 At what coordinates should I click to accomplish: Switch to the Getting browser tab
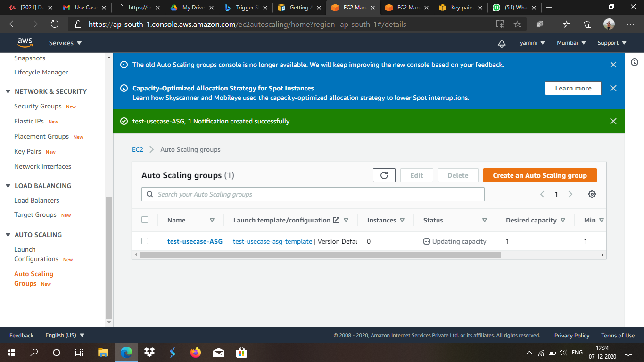point(299,8)
